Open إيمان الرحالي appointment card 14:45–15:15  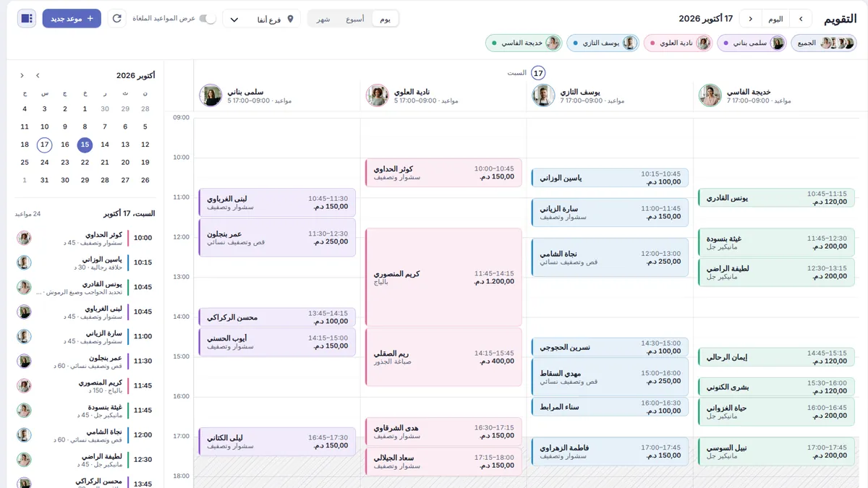776,357
